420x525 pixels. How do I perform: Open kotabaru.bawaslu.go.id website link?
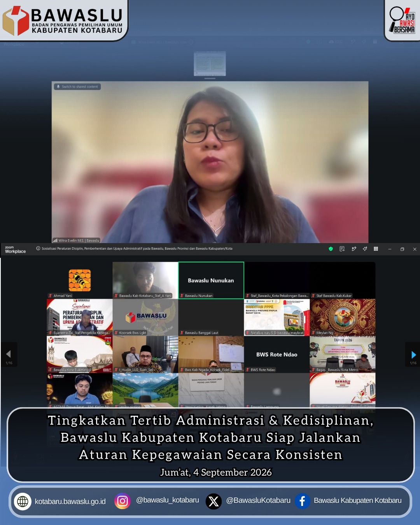(x=70, y=502)
